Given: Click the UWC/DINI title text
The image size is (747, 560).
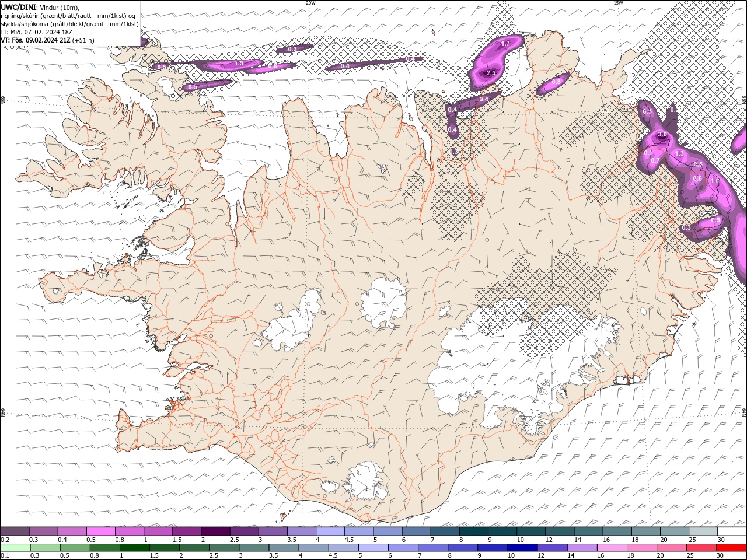Looking at the screenshot, I should (x=18, y=7).
